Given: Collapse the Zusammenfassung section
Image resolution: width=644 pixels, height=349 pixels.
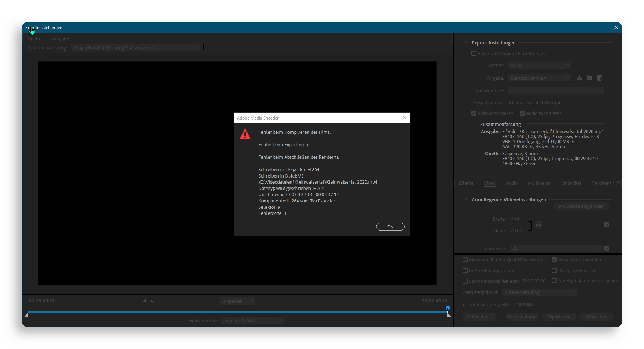Looking at the screenshot, I should point(475,124).
